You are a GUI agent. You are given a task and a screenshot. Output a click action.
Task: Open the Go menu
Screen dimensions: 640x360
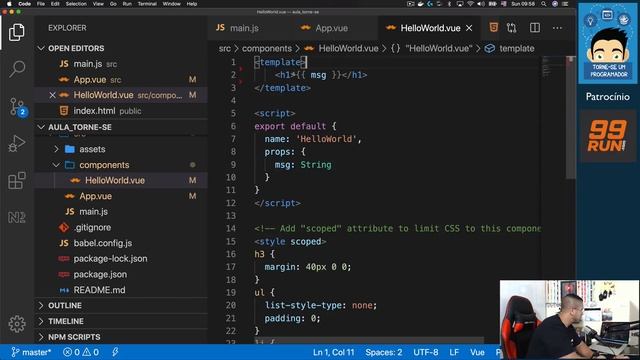click(113, 4)
